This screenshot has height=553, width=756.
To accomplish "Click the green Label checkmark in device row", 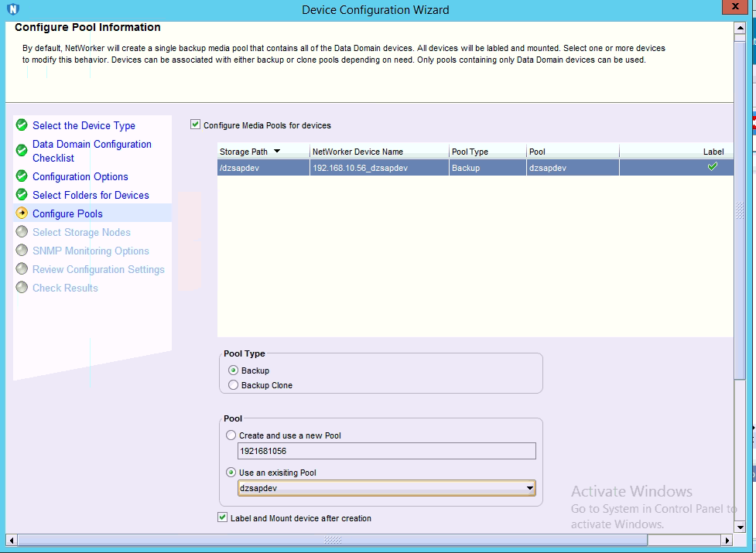I will 713,167.
